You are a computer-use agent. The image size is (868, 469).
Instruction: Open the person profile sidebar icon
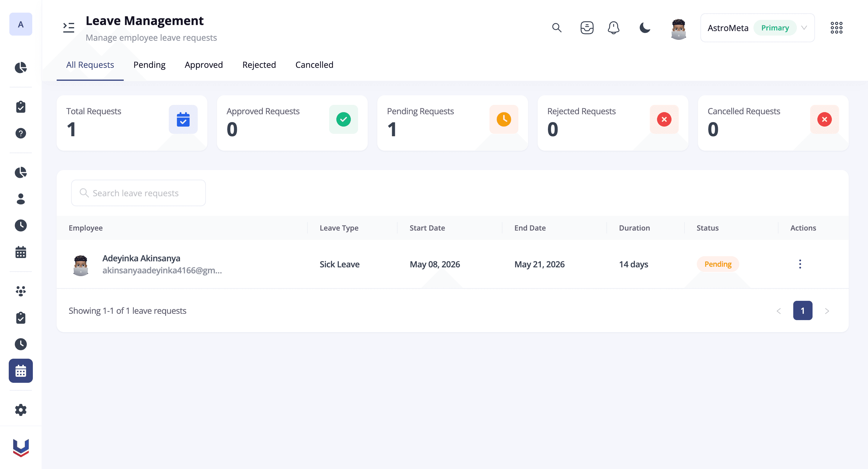pyautogui.click(x=20, y=199)
